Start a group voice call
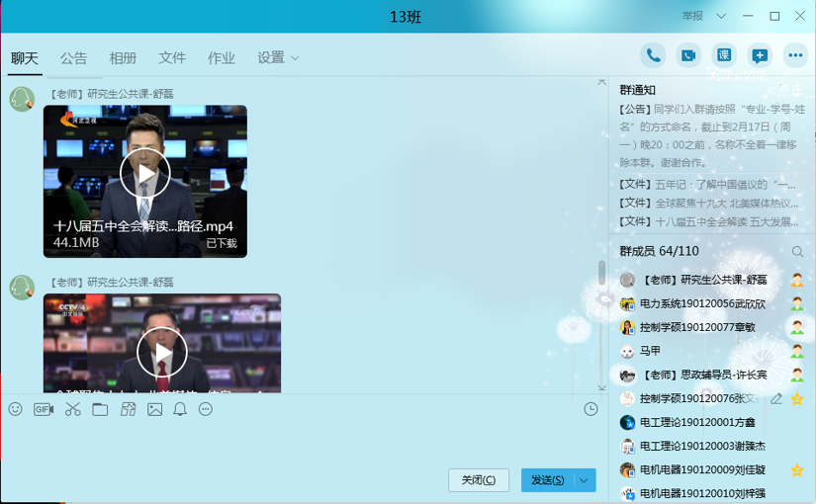 tap(653, 55)
